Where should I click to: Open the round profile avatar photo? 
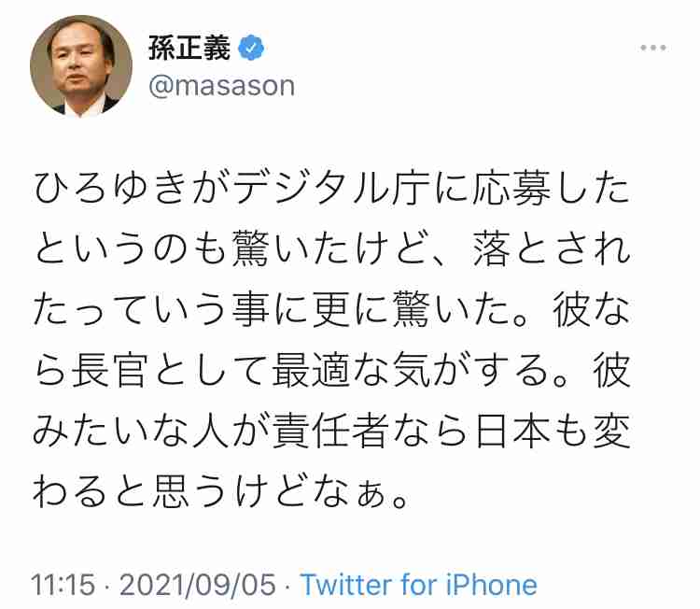81,65
